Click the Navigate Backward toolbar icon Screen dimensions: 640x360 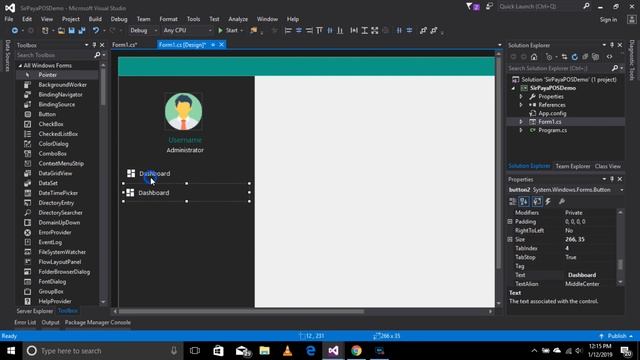pyautogui.click(x=15, y=31)
